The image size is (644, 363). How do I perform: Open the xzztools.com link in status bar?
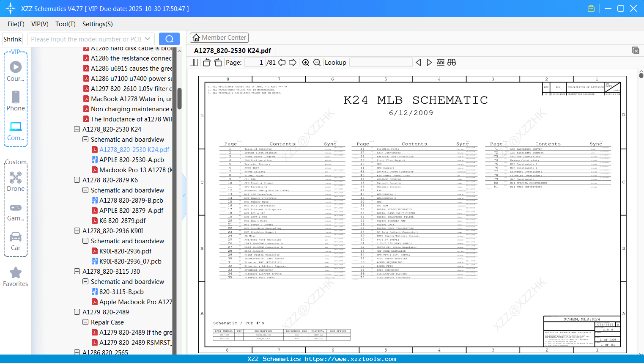(350, 359)
